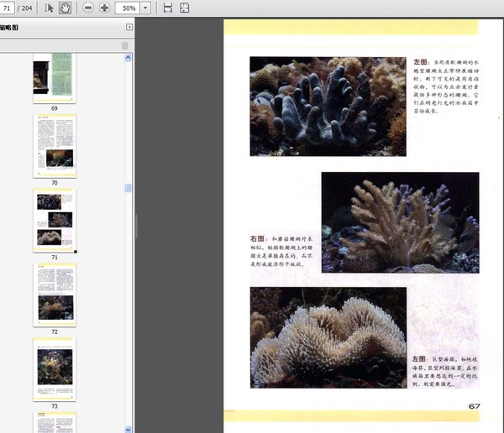Viewport: 504px width, 433px height.
Task: Click the panel splitter collapse handle
Action: 136,227
